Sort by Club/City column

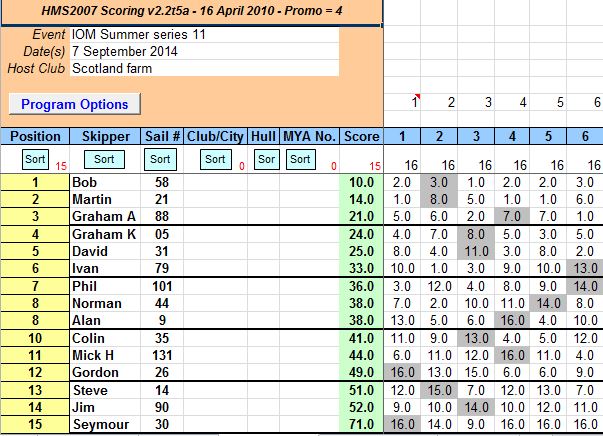pos(214,159)
